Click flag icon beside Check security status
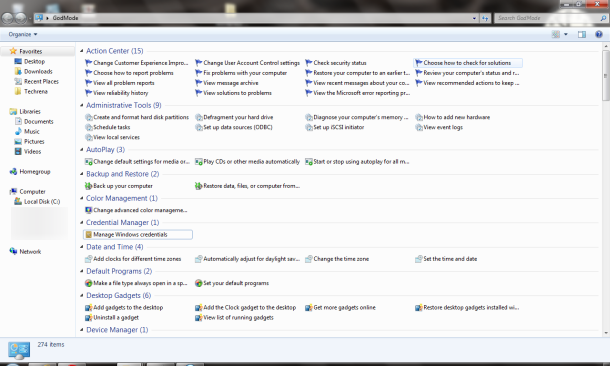 point(309,63)
